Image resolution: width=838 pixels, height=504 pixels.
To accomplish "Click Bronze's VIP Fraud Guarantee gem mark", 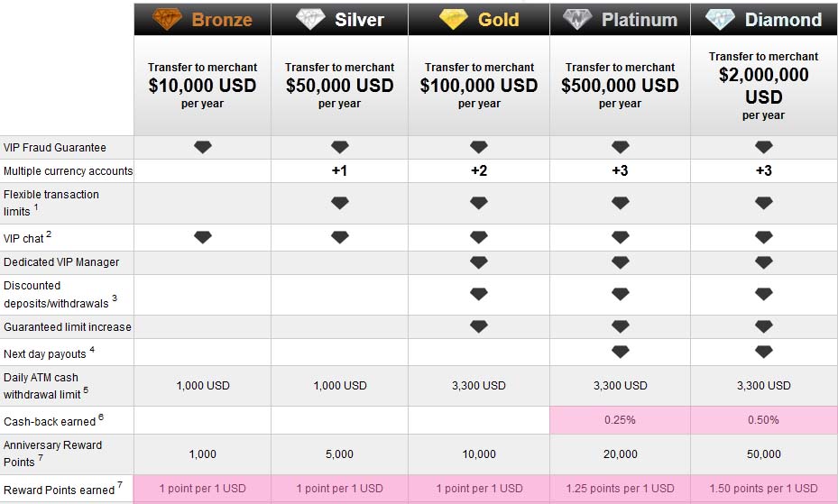I will tap(203, 147).
